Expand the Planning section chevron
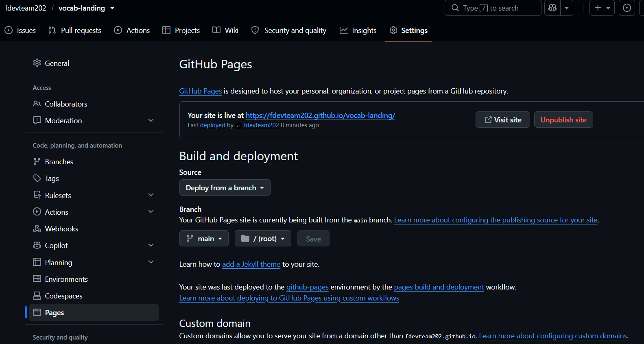This screenshot has height=344, width=644. point(151,262)
